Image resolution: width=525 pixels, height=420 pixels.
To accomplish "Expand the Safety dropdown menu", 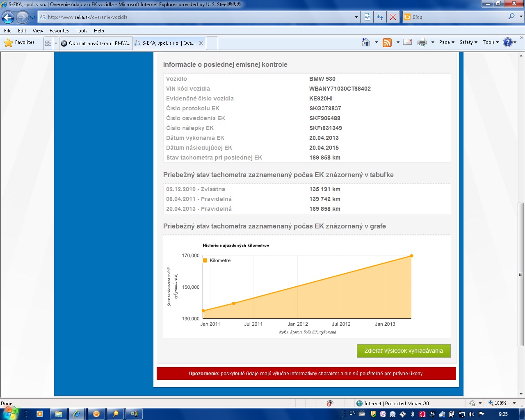I will [x=468, y=42].
